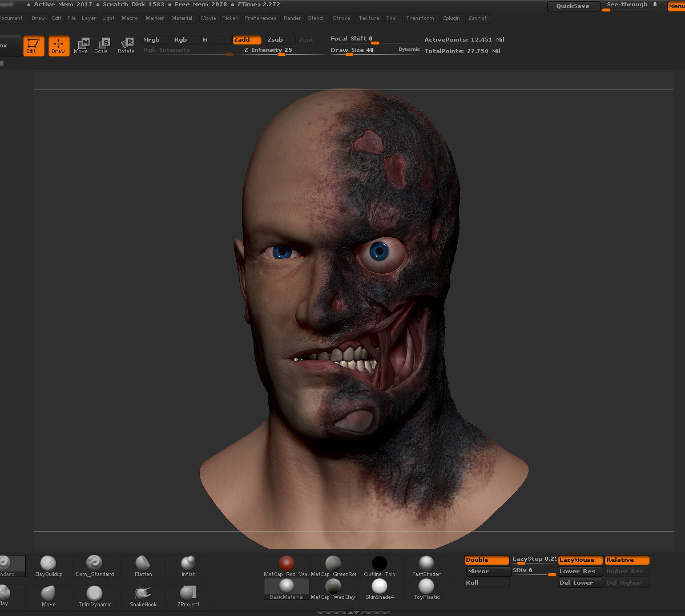Adjust the LazyStep slider

(x=534, y=560)
